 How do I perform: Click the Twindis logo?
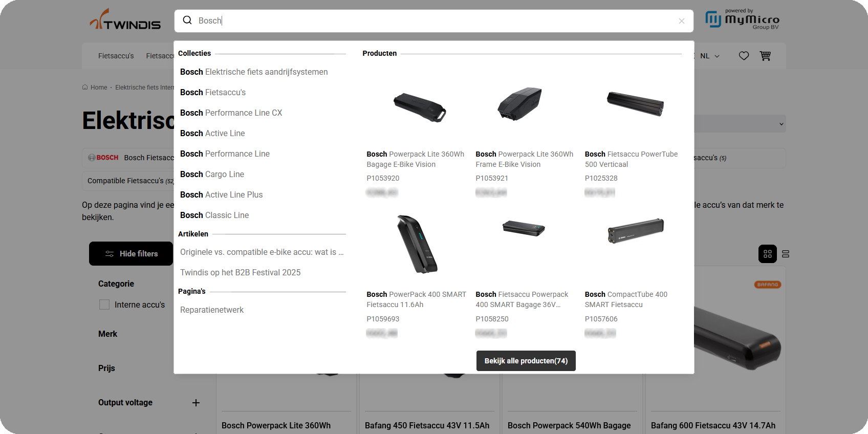pos(125,19)
